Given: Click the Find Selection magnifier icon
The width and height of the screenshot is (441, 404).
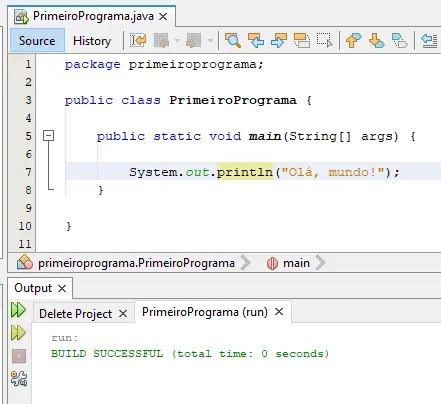Looking at the screenshot, I should click(233, 41).
